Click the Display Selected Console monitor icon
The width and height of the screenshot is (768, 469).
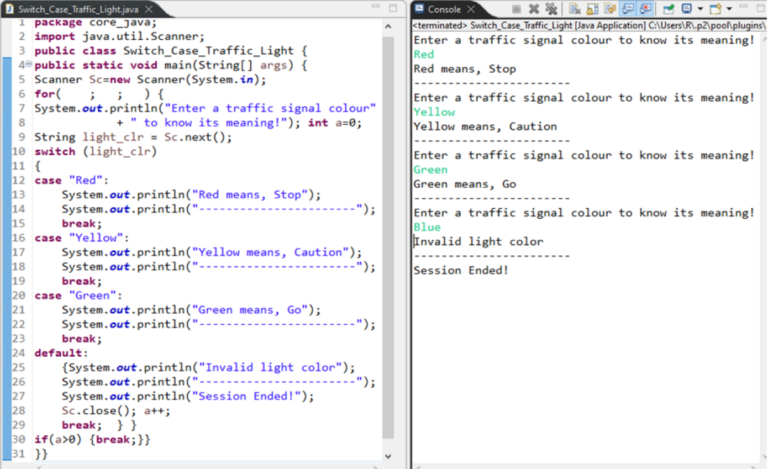coord(687,9)
